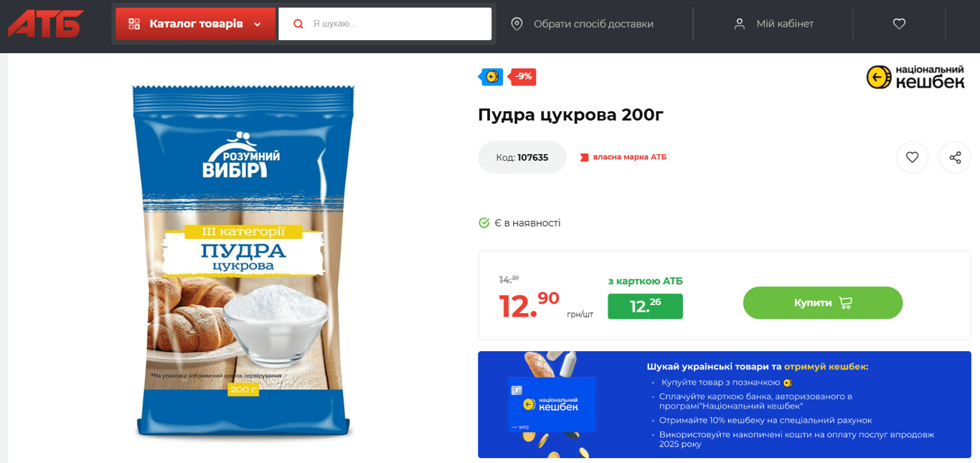
Task: Open the ATB logo home link
Action: (45, 24)
